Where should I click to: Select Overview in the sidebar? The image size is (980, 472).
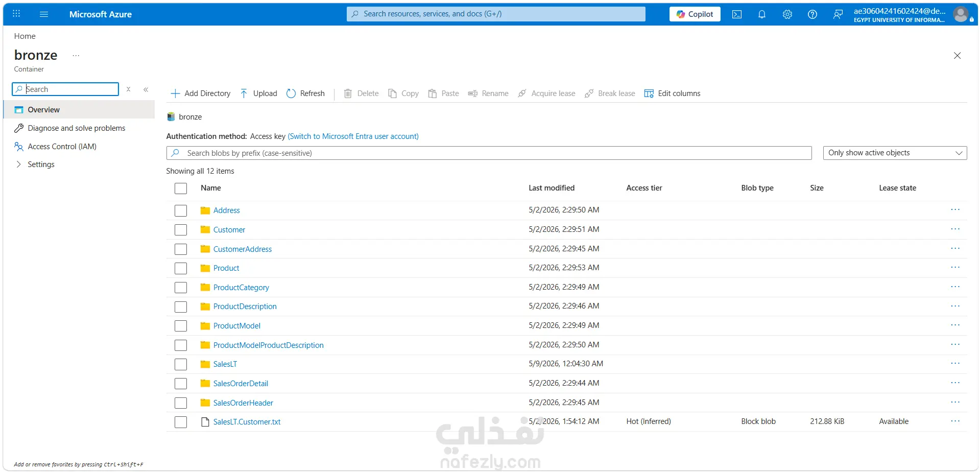pos(79,110)
